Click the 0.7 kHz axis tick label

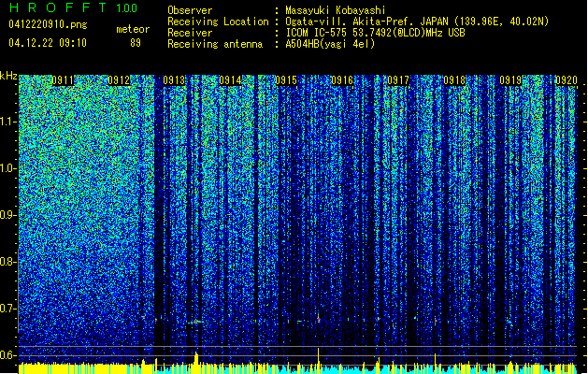point(7,309)
